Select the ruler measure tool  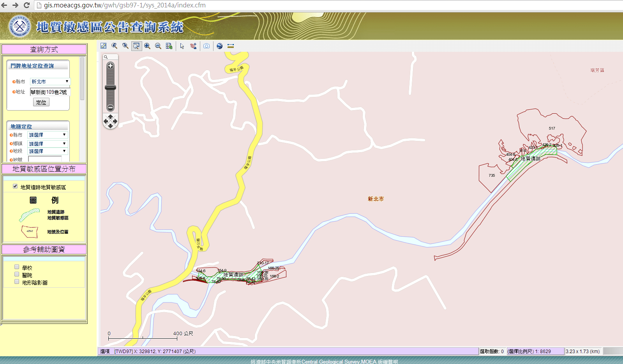point(231,46)
